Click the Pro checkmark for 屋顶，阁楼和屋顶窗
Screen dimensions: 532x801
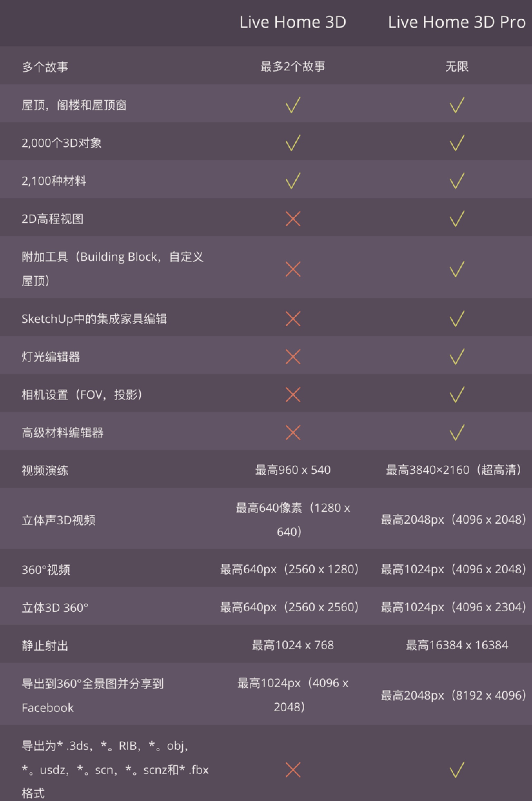457,105
